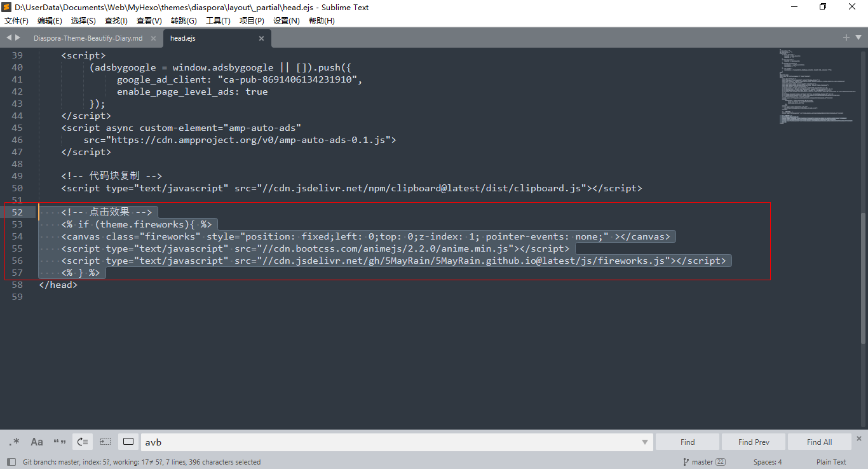Open the 转跳(G) menu
This screenshot has width=868, height=469.
[184, 21]
